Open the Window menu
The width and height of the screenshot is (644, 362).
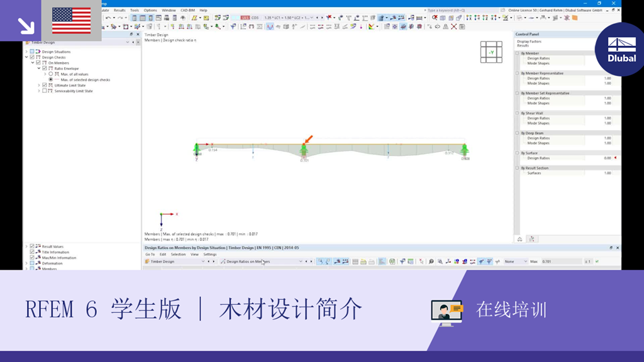(169, 10)
